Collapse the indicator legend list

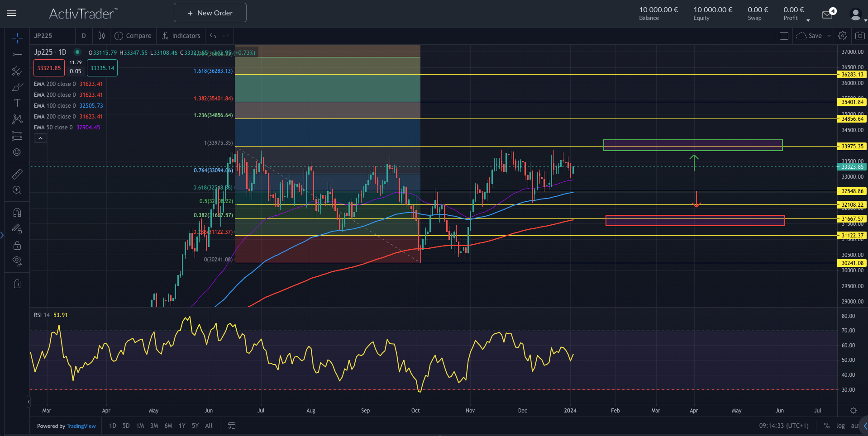[40, 138]
